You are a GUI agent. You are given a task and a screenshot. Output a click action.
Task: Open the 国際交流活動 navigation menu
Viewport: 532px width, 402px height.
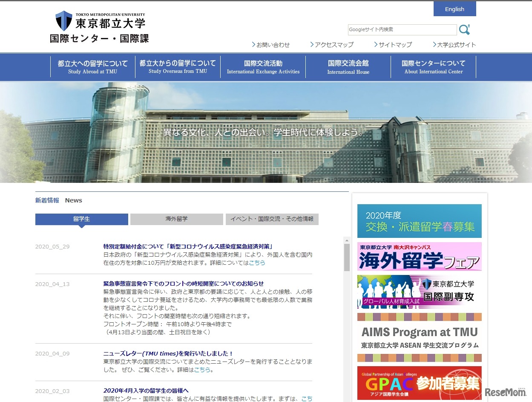(x=263, y=67)
